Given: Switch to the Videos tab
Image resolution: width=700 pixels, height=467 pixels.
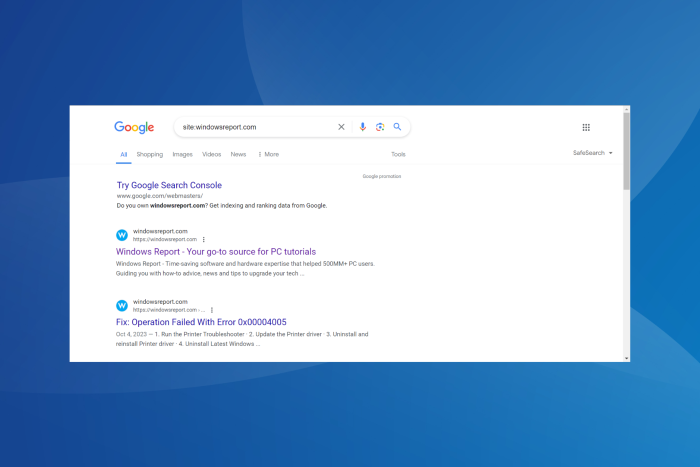Looking at the screenshot, I should click(x=212, y=154).
